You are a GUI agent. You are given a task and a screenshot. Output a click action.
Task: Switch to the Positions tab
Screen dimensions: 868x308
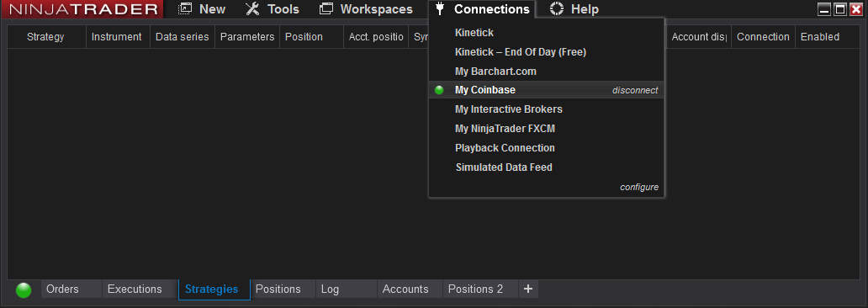283,289
